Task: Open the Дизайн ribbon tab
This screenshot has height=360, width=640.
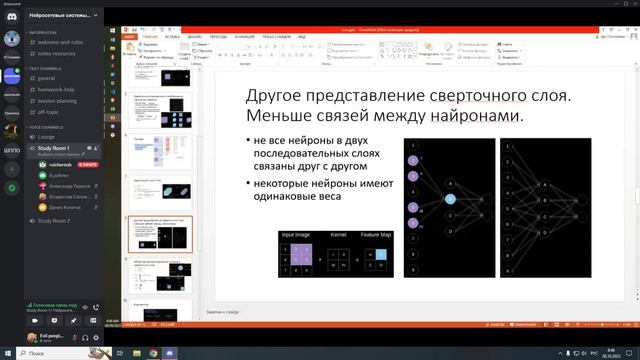Action: [x=194, y=37]
